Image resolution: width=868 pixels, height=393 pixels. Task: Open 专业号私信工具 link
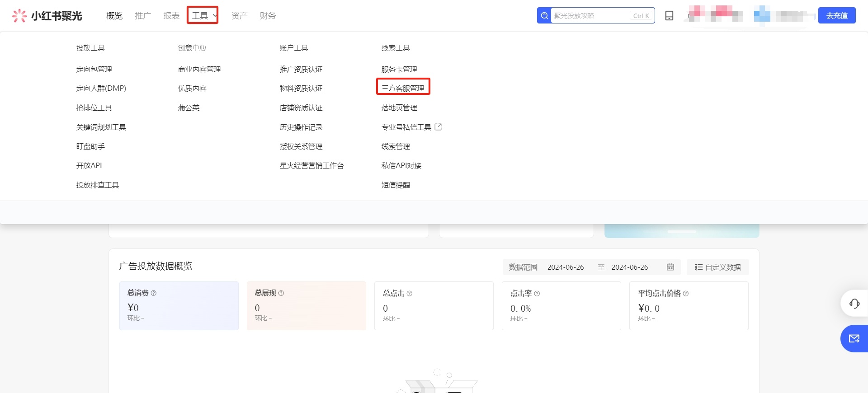coord(406,127)
